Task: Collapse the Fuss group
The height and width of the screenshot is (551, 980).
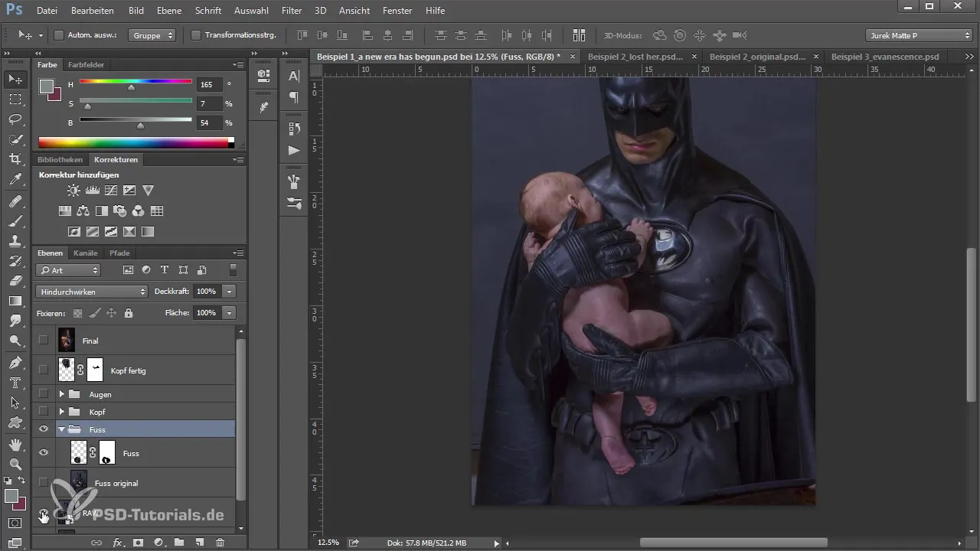Action: pyautogui.click(x=62, y=429)
